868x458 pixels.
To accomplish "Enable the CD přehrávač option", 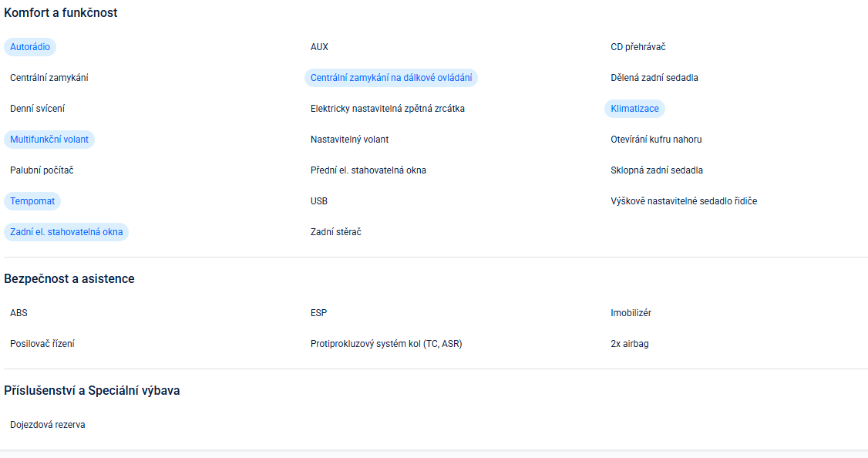I will click(x=638, y=47).
